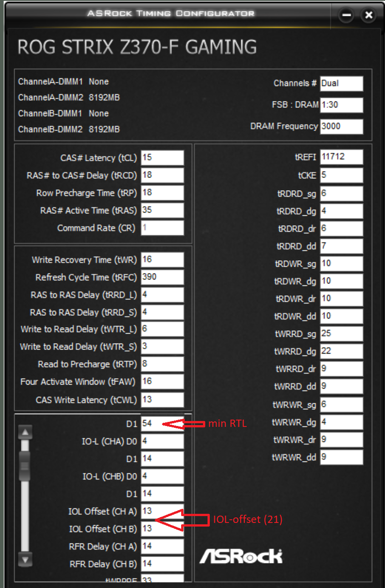Select the CAS# Latency (tCL) value field
Screen dimensions: 385x588
(162, 158)
